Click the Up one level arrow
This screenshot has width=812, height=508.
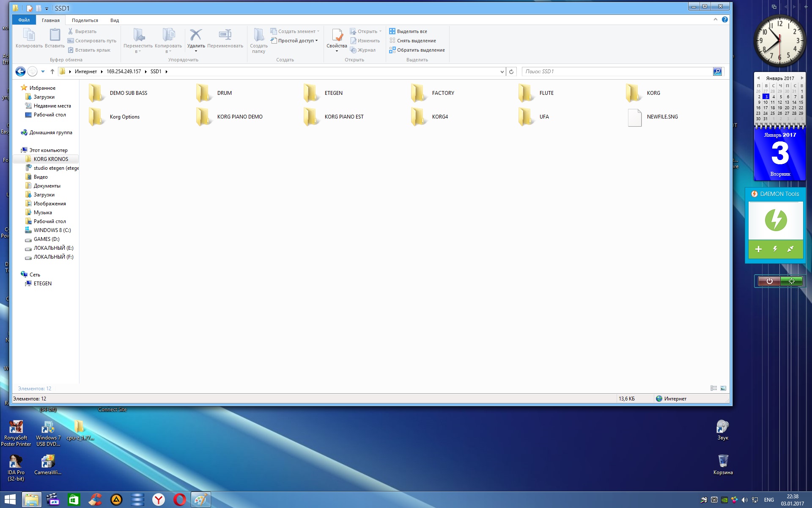tap(52, 72)
